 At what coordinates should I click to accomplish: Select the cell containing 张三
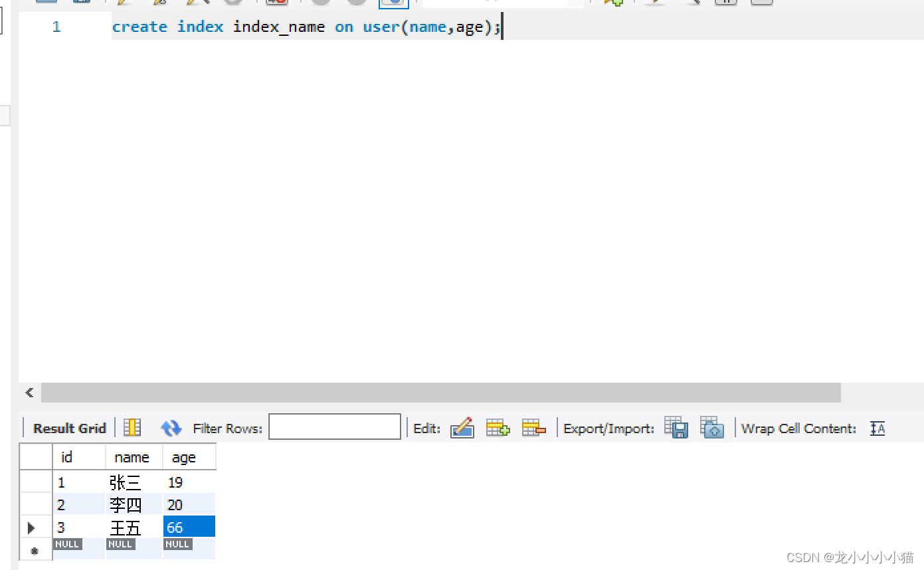point(134,482)
